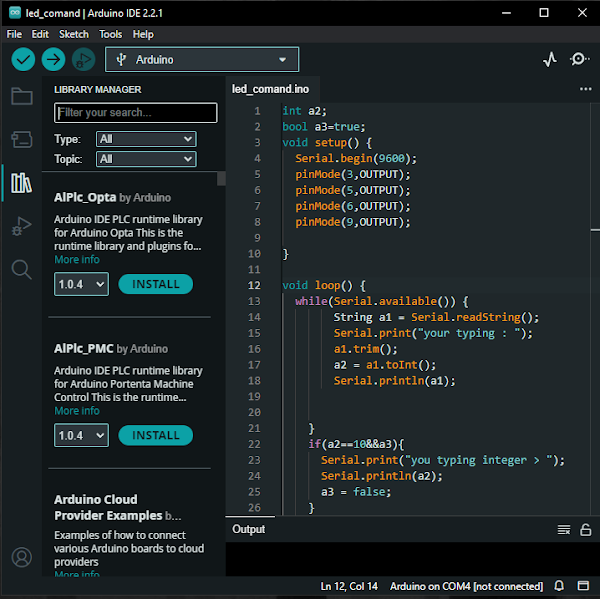Open the Edit menu
This screenshot has height=599, width=600.
tap(40, 34)
